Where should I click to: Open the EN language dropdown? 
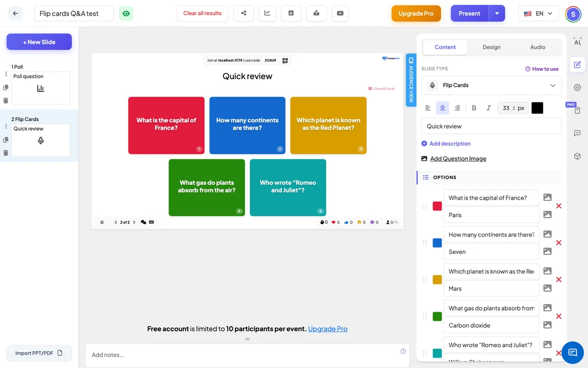tap(539, 13)
